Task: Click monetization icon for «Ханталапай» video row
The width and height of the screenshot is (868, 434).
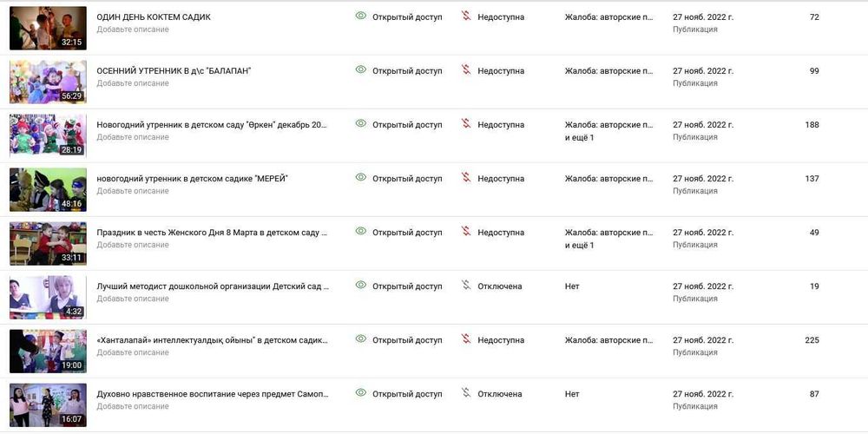Action: (x=466, y=339)
